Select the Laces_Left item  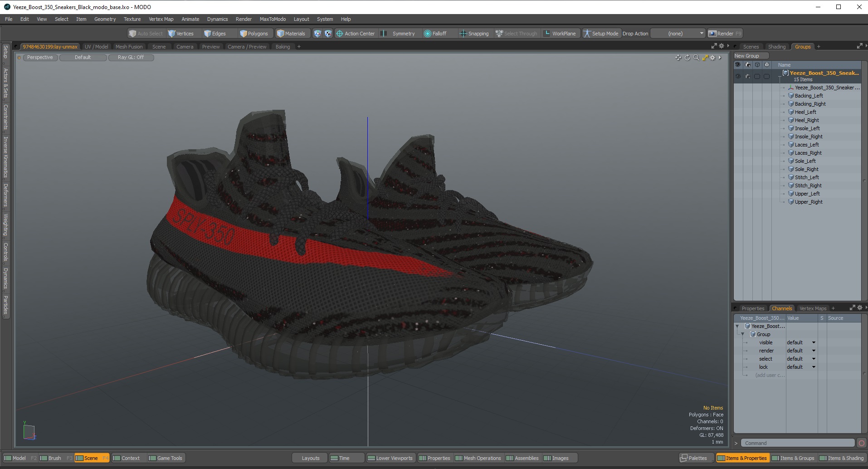click(x=806, y=145)
